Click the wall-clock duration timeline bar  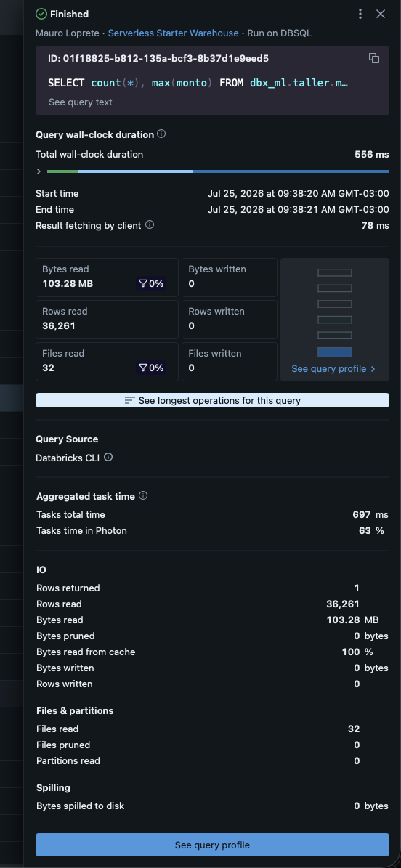pos(218,171)
